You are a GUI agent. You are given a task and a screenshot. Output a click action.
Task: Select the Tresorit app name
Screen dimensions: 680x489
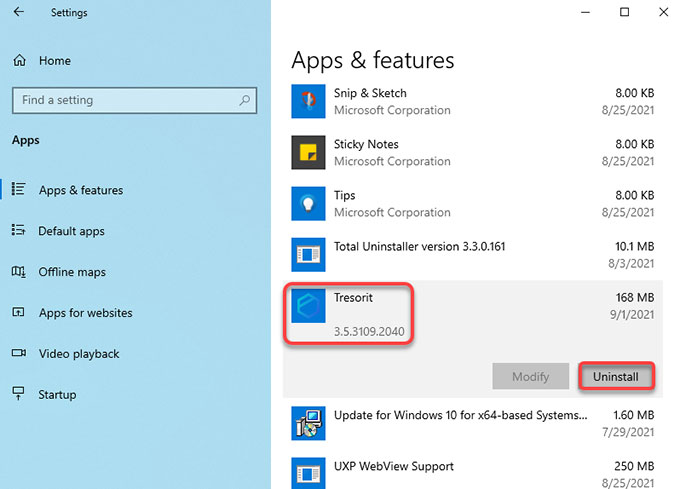pos(353,297)
